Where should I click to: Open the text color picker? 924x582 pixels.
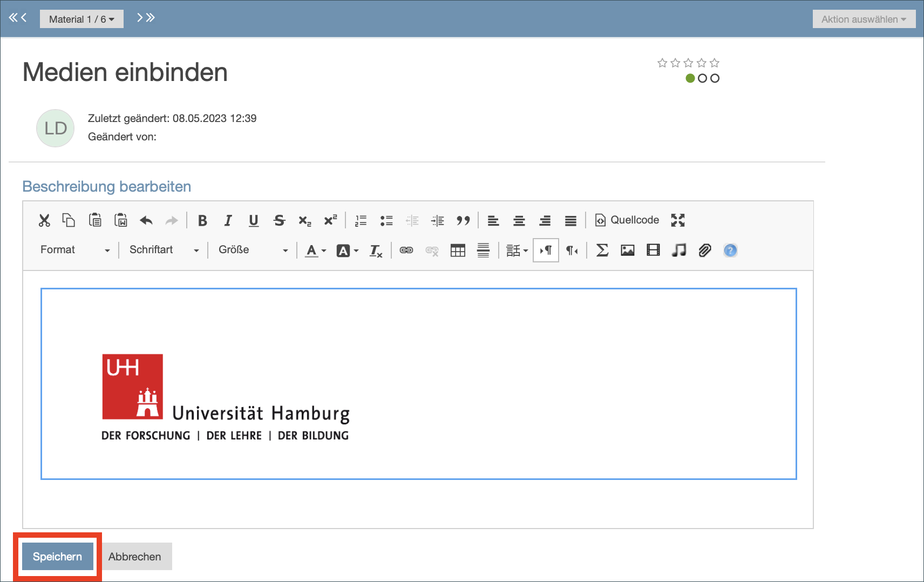tap(316, 251)
